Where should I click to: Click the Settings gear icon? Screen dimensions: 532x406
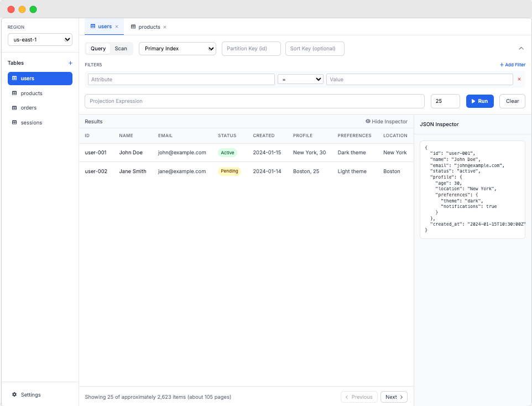[x=14, y=394]
